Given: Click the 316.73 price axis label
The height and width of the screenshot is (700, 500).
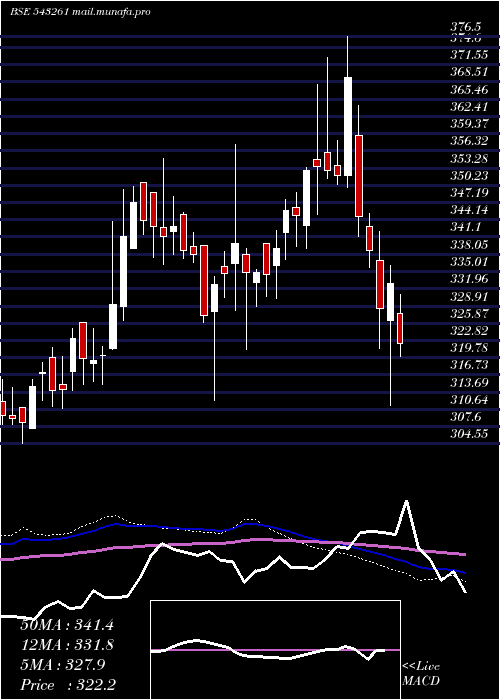Looking at the screenshot, I should [469, 365].
